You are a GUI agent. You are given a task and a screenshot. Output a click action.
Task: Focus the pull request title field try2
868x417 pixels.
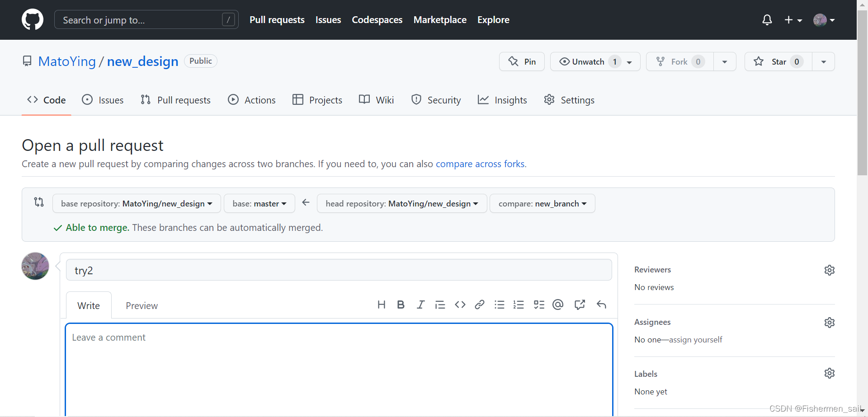tap(339, 270)
